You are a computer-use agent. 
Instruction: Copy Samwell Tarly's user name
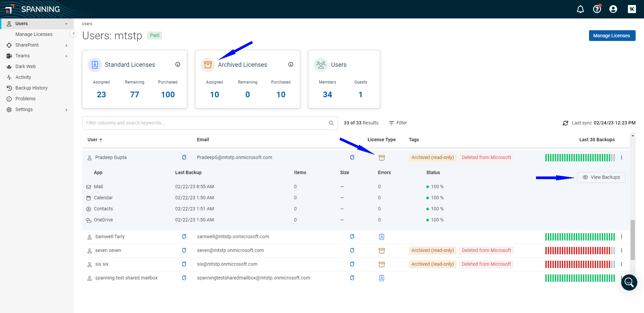[184, 237]
